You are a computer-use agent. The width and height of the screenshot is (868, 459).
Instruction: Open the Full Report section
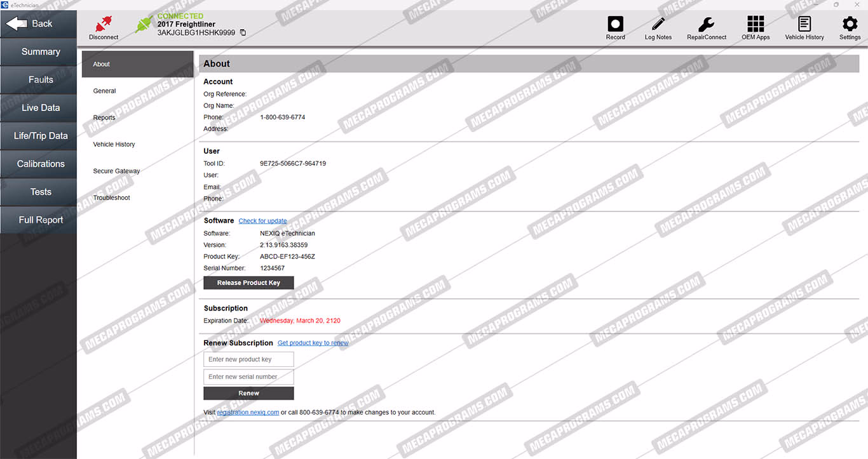click(x=38, y=220)
